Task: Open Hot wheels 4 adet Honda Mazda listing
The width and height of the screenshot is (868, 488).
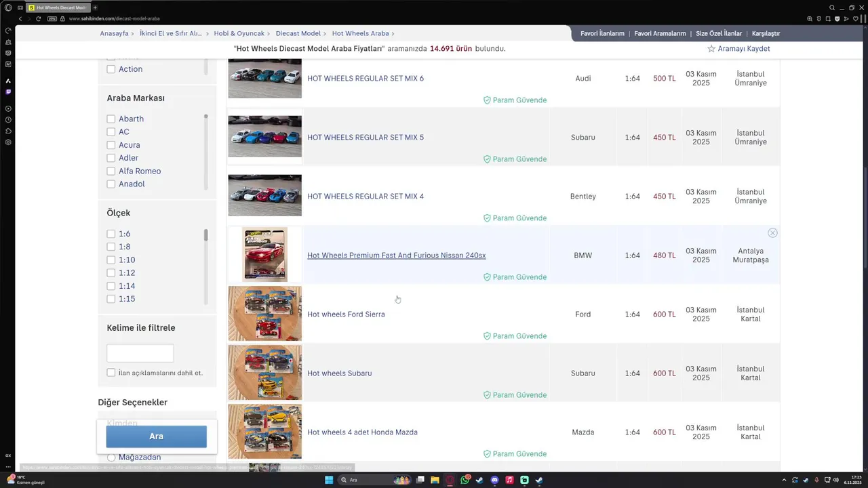Action: [363, 432]
